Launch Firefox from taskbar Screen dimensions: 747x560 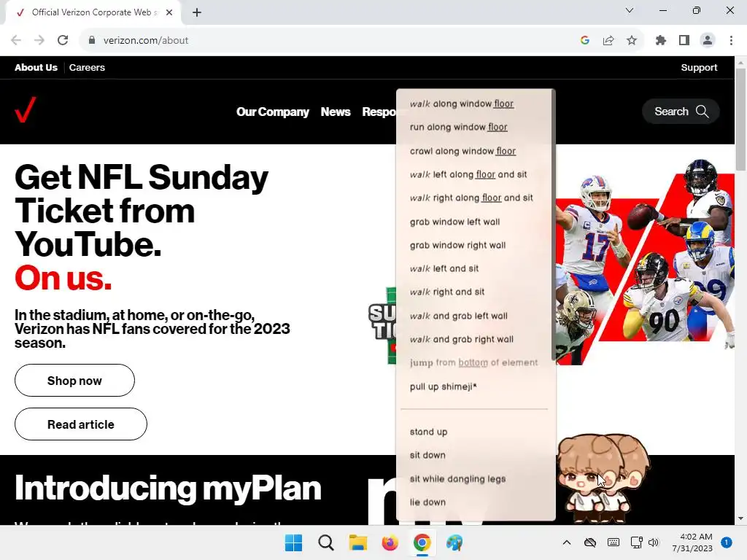(390, 542)
